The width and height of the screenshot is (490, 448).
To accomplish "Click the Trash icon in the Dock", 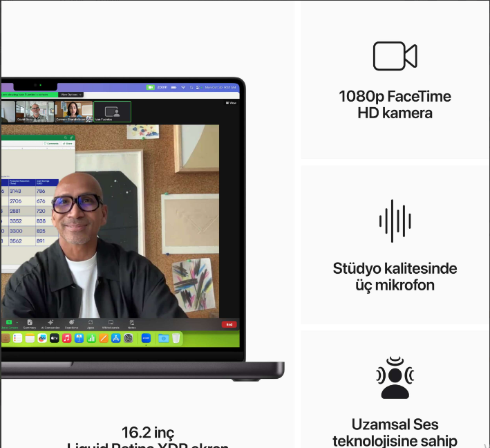I will (x=176, y=338).
